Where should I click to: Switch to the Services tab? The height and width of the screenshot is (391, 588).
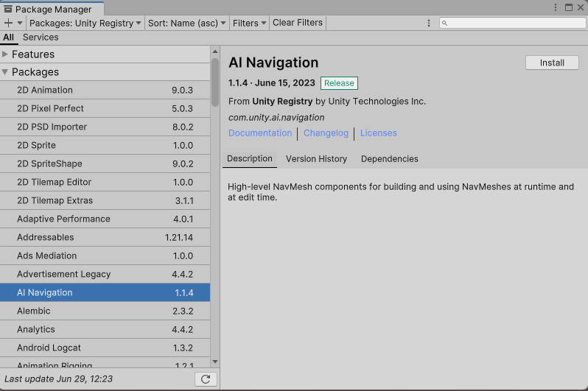41,37
